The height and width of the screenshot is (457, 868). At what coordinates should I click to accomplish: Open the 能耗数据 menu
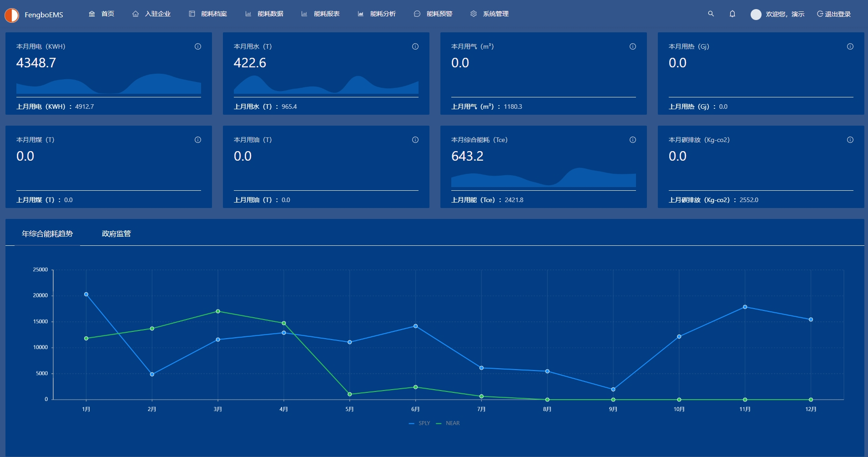264,14
